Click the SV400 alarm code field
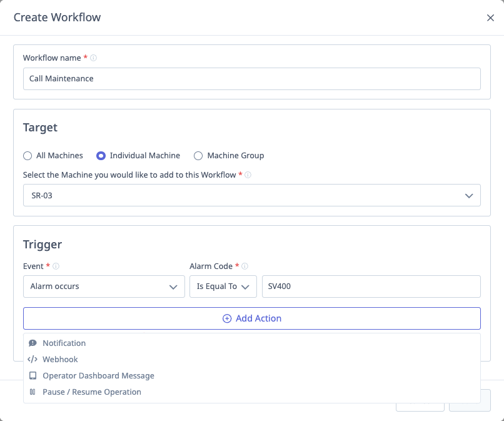504x421 pixels. [x=371, y=287]
